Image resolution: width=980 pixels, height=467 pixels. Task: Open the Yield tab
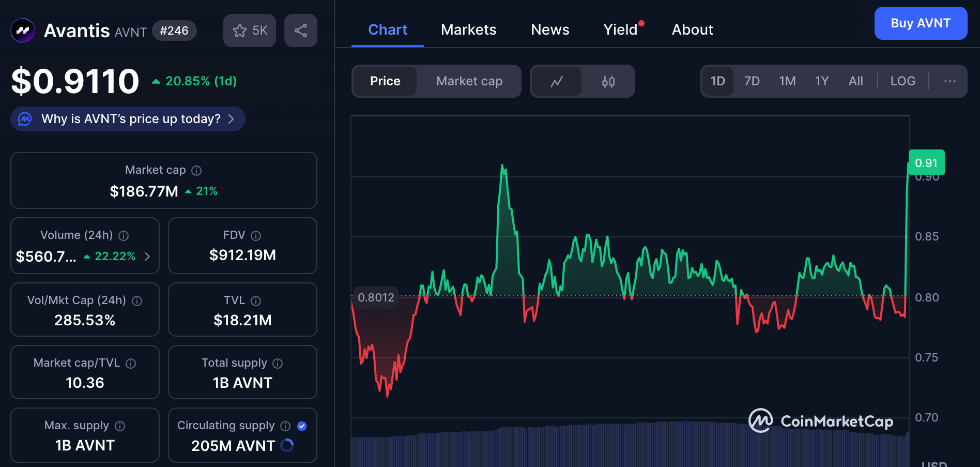pos(621,30)
